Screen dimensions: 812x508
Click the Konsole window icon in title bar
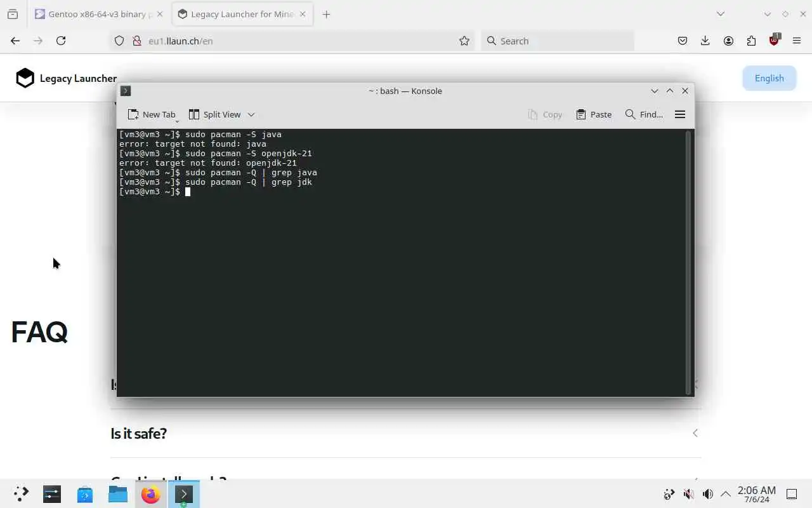(x=126, y=91)
